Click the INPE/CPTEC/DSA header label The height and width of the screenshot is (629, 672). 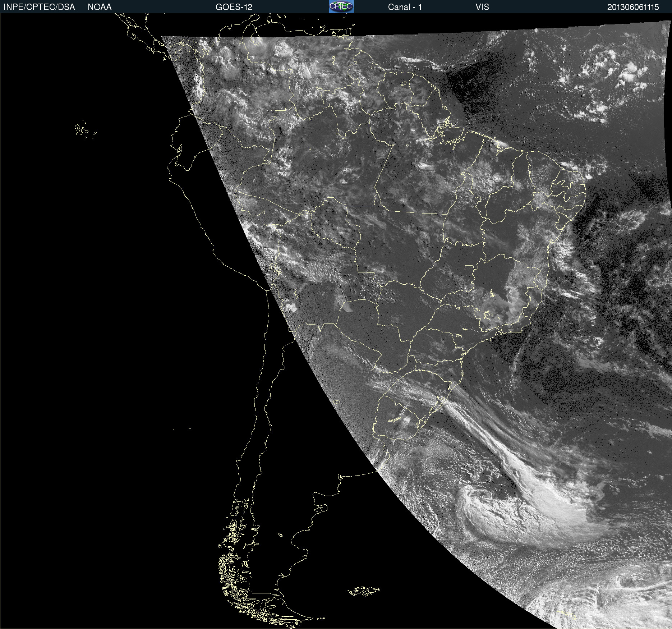[39, 7]
